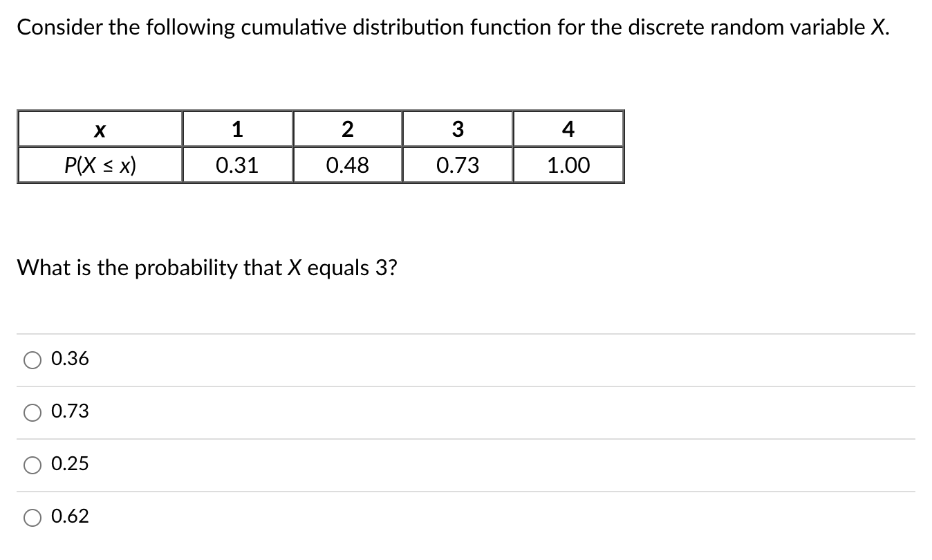Click the table header cell labeled x
The width and height of the screenshot is (932, 560).
100,129
